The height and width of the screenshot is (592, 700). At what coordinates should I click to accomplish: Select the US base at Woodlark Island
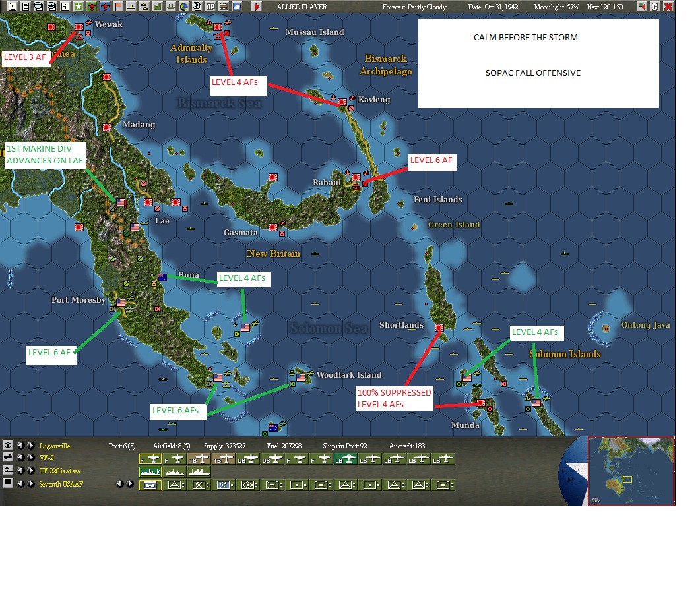pos(301,378)
